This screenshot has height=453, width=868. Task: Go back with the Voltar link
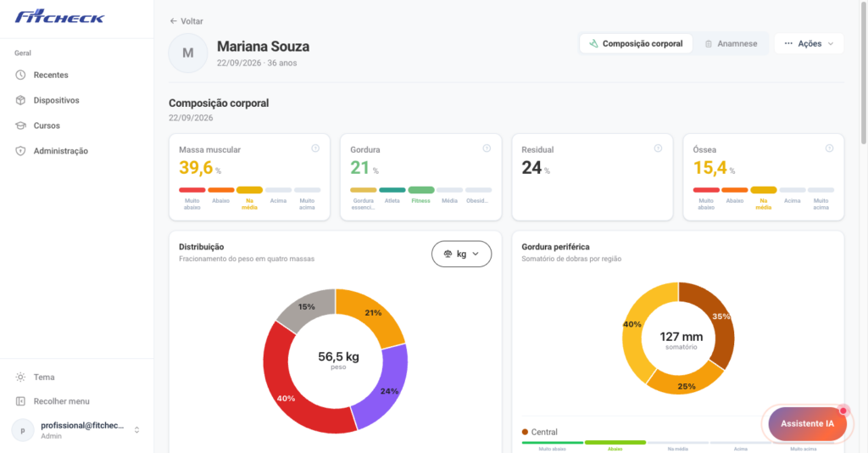tap(186, 21)
